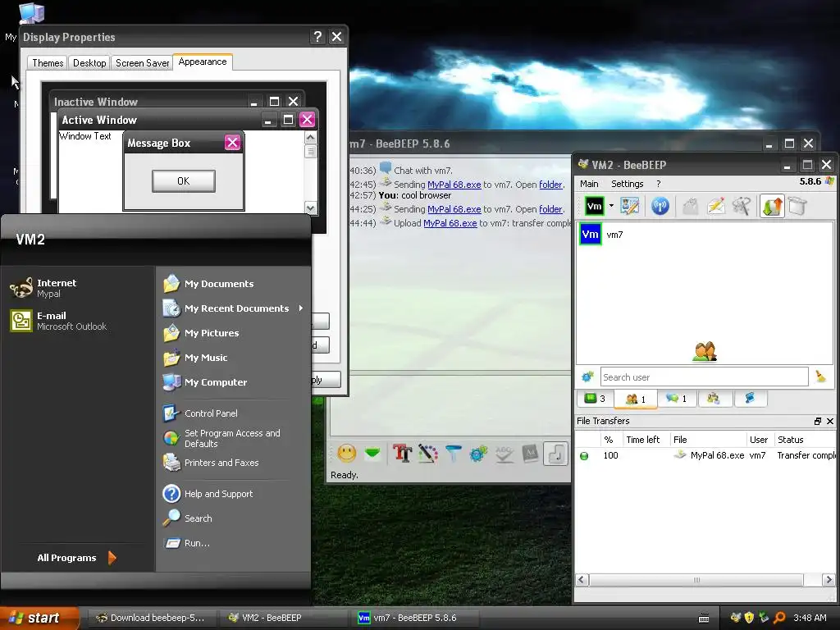Toggle the Enter key icon in chat toolbar

(x=555, y=454)
